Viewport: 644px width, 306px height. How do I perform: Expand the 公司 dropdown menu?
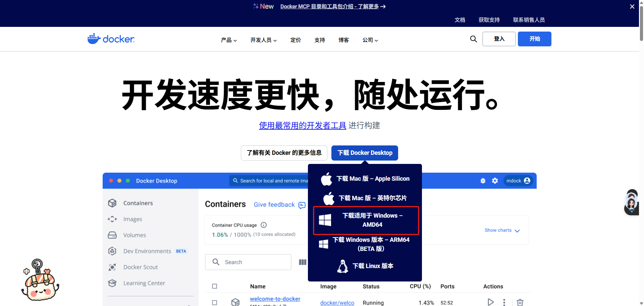click(x=370, y=40)
